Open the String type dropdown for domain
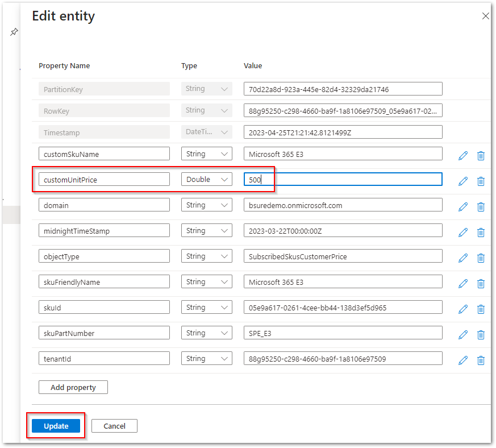Viewport: 496px width, 448px height. point(207,205)
